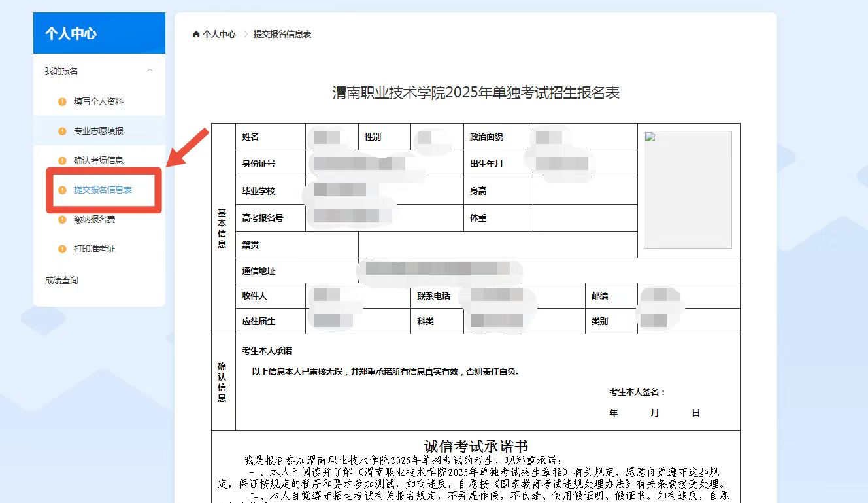Click the 个人中心 breadcrumb link
This screenshot has width=868, height=503.
(x=219, y=34)
